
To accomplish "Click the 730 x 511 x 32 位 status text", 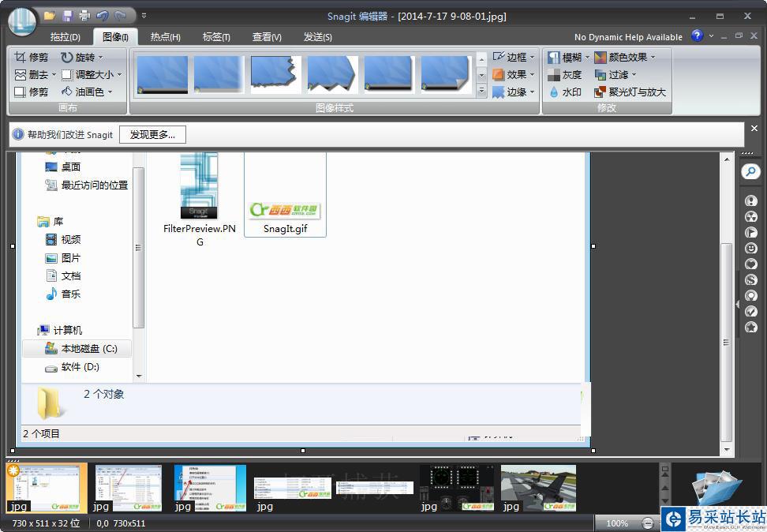I will coord(46,523).
